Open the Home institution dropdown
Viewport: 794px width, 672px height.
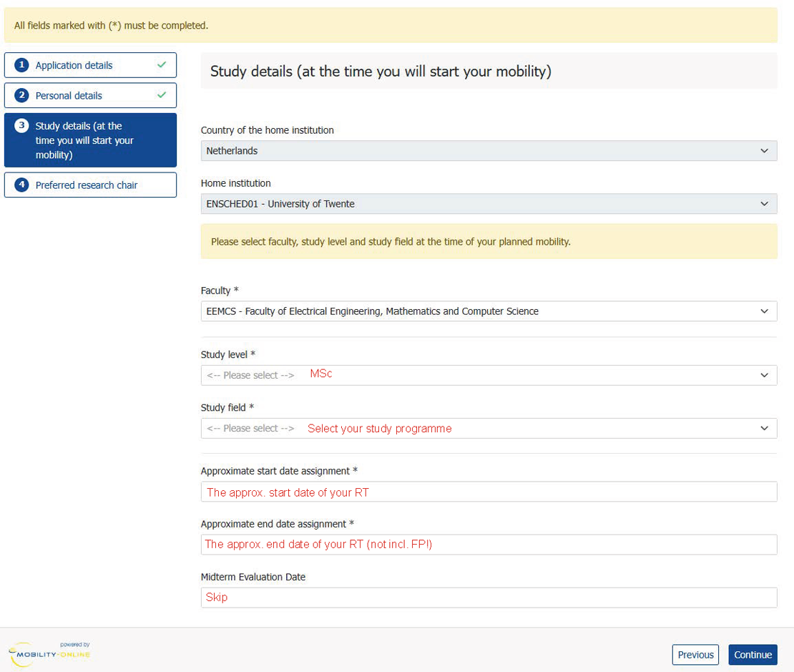pos(489,204)
